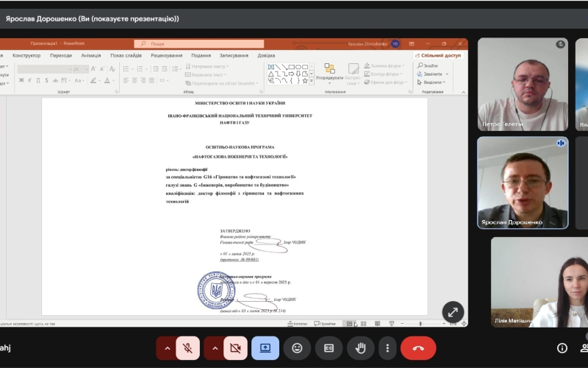Open Конструктор ribbon tab
The width and height of the screenshot is (588, 368).
[x=26, y=56]
